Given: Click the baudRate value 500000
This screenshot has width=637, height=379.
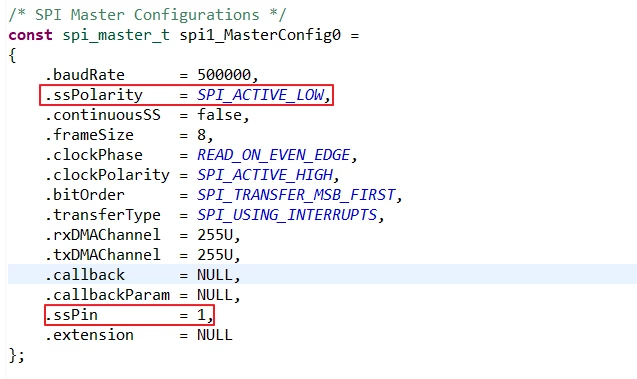Looking at the screenshot, I should pos(224,75).
